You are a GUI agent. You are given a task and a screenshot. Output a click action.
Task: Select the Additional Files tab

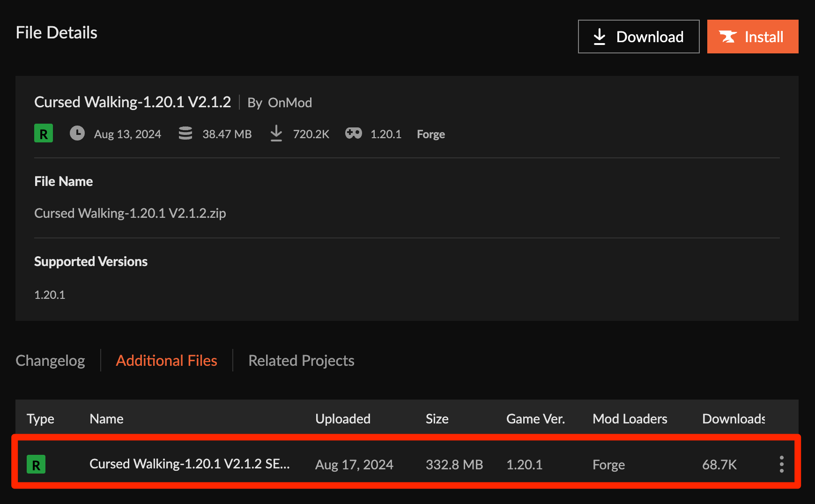click(167, 361)
